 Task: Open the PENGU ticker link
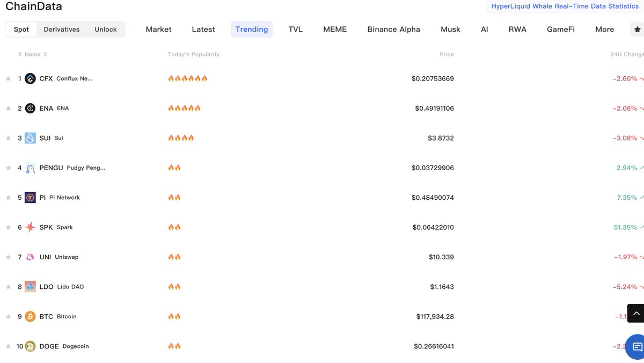point(52,168)
